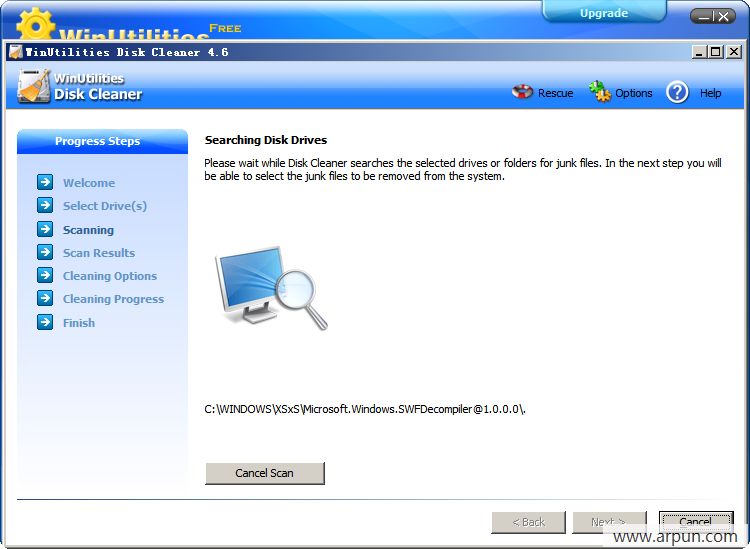Click the arrow icon beside Scan Results
Viewport: 750px width, 549px height.
coord(45,252)
